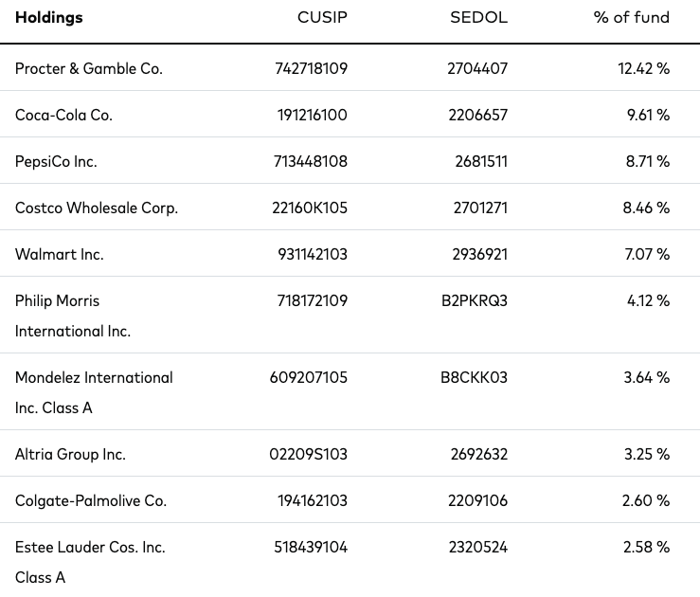Screen dimensions: 700x597
Task: Click CUSIP value 22160K105
Action: point(310,208)
